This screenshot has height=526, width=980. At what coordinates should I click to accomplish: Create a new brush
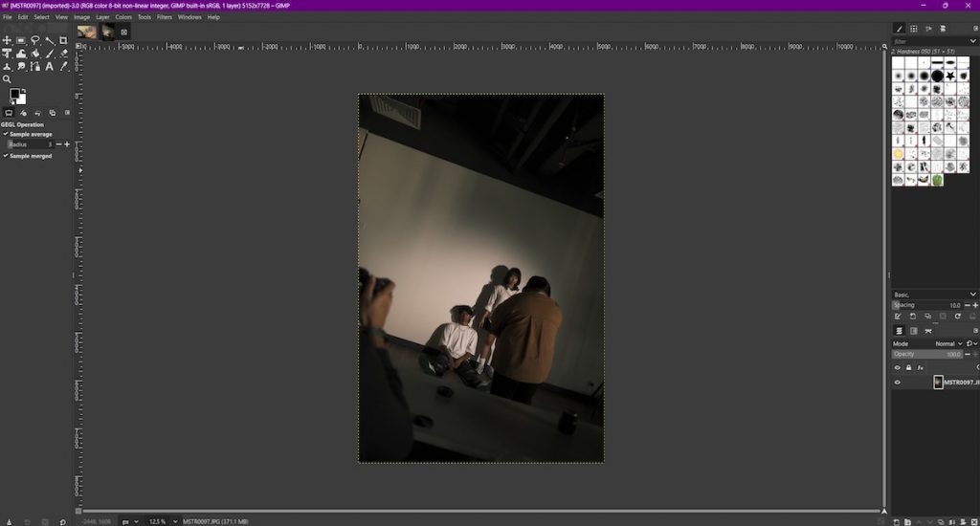coord(912,317)
